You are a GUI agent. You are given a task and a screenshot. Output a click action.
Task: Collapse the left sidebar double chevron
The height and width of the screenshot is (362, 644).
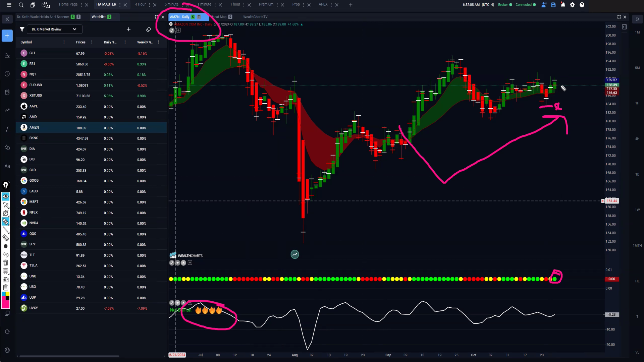[7, 19]
